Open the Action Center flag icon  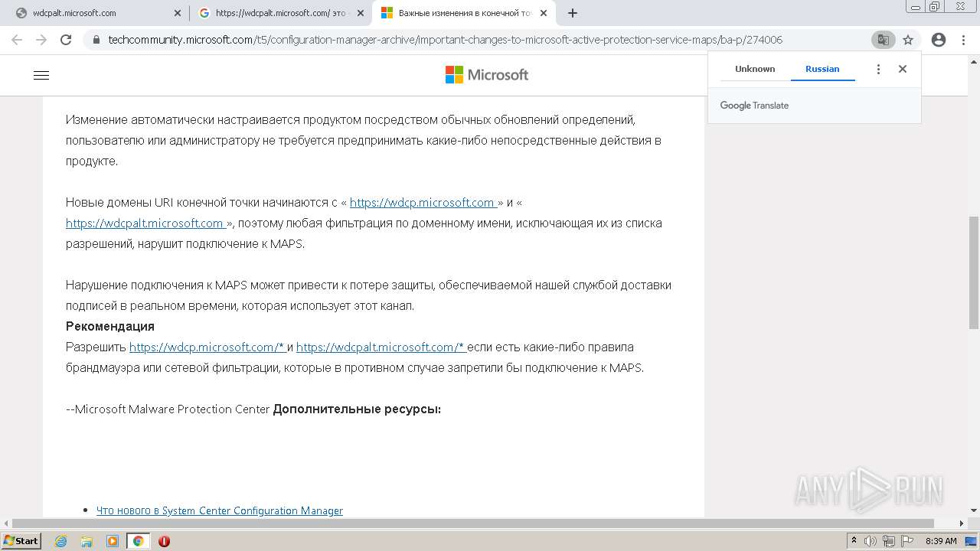pyautogui.click(x=907, y=541)
